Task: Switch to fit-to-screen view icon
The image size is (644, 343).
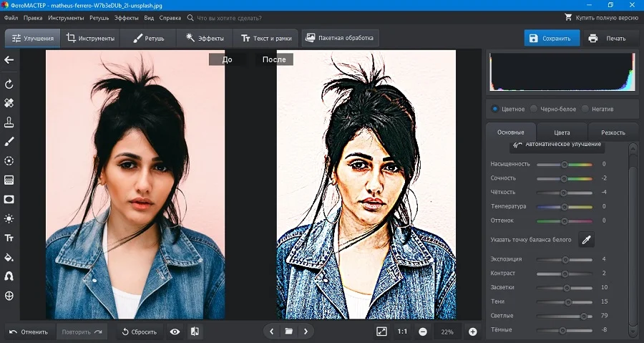Action: (381, 332)
